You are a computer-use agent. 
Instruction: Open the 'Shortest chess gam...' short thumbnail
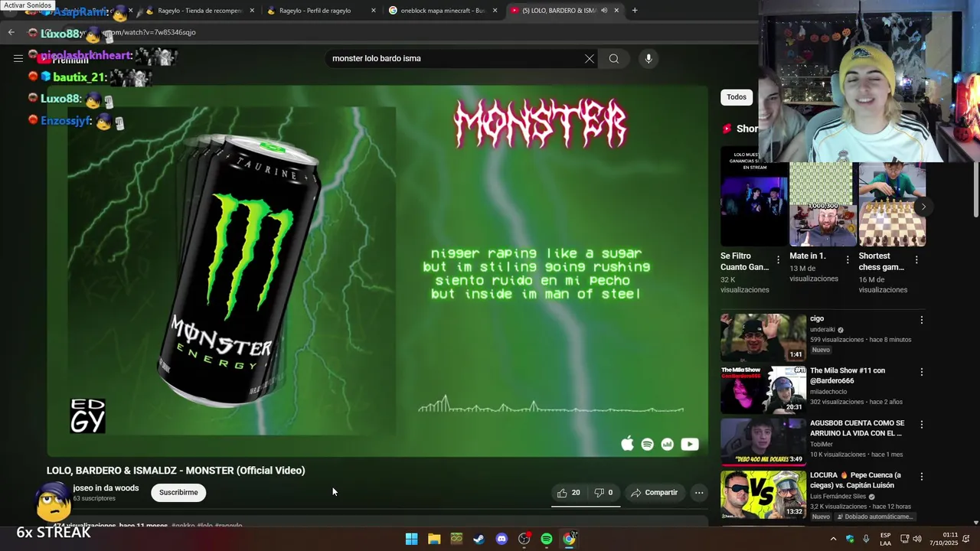click(x=892, y=204)
